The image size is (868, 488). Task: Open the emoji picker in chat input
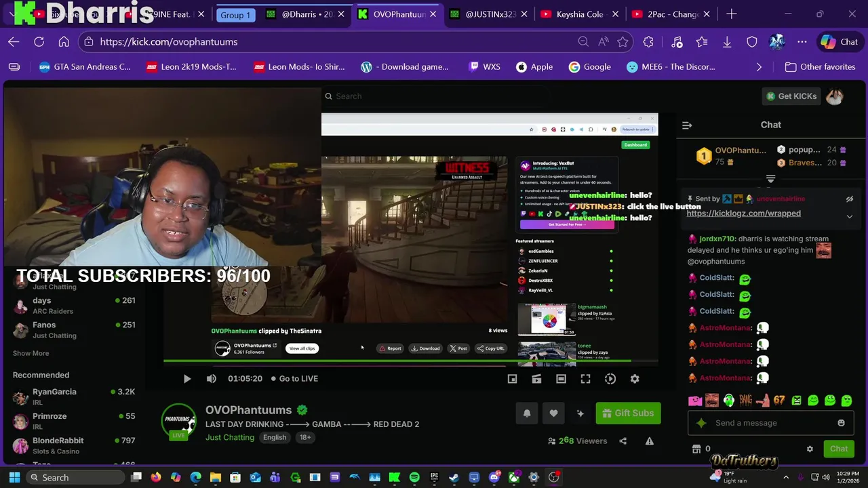pos(841,423)
